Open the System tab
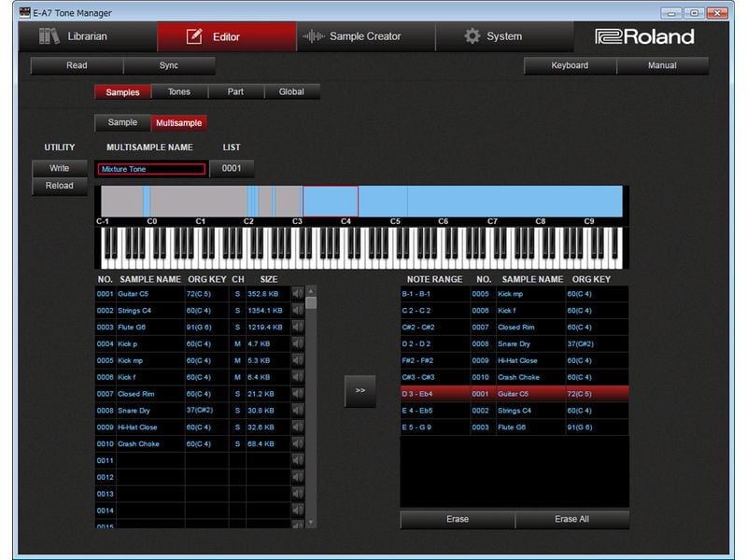 tap(504, 36)
